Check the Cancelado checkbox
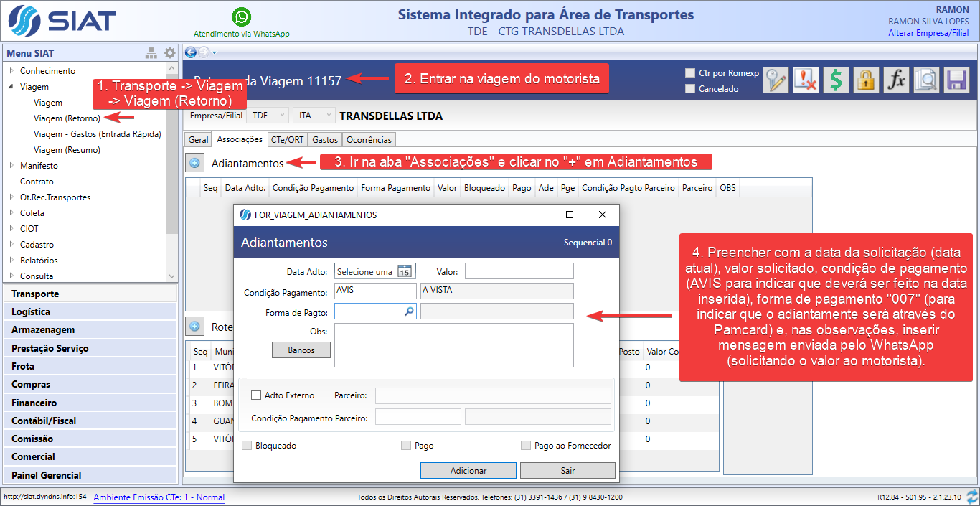The image size is (980, 506). [690, 89]
